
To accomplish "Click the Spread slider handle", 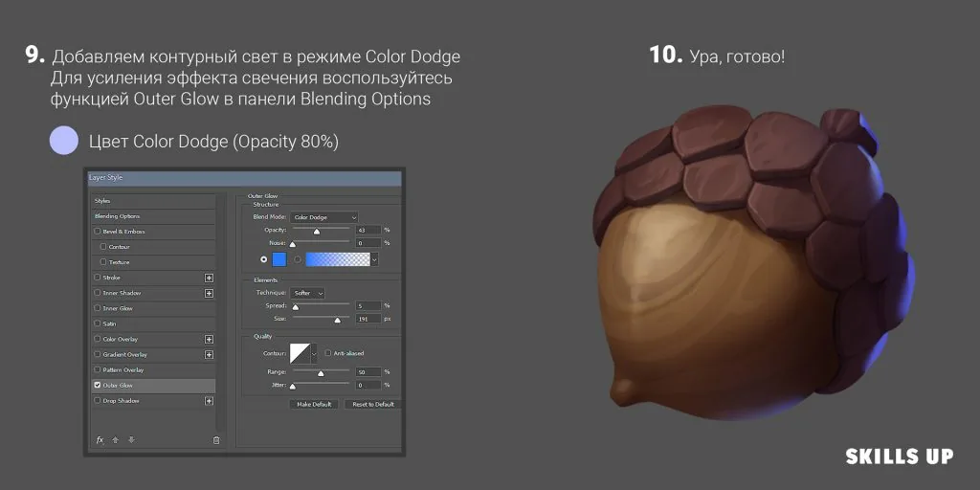I will 296,307.
